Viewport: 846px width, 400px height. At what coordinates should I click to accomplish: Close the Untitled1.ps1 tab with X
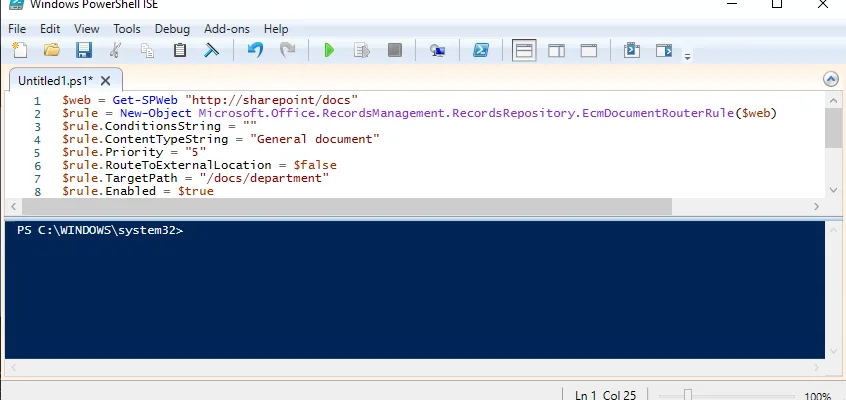point(106,81)
